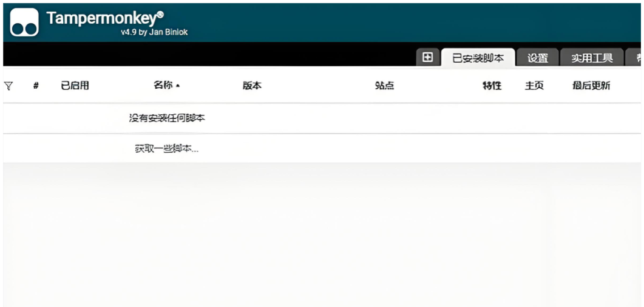Sort by the 版本 column header
Screen dimensions: 644x307
[252, 86]
